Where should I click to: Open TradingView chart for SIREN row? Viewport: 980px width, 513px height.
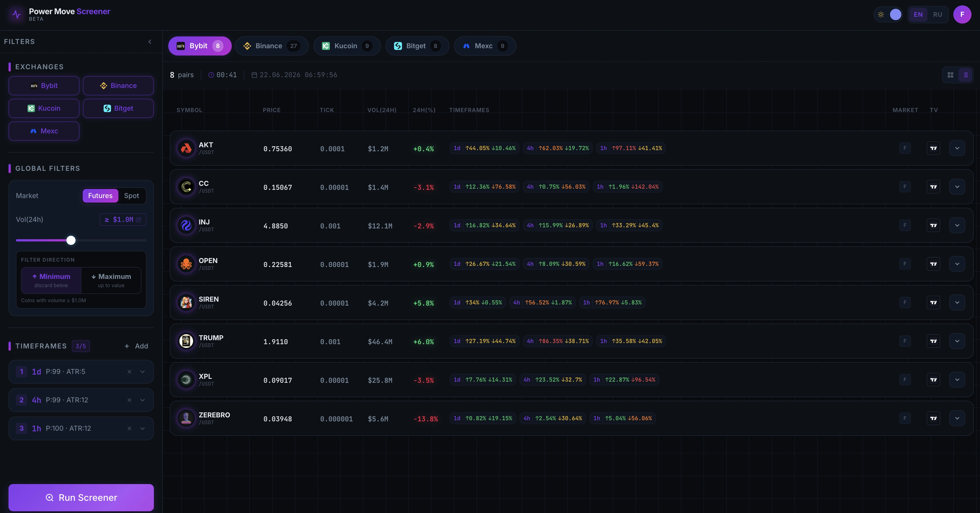click(x=933, y=303)
